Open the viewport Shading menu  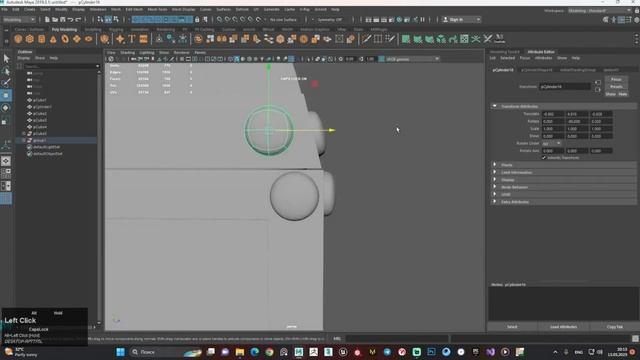[x=127, y=53]
